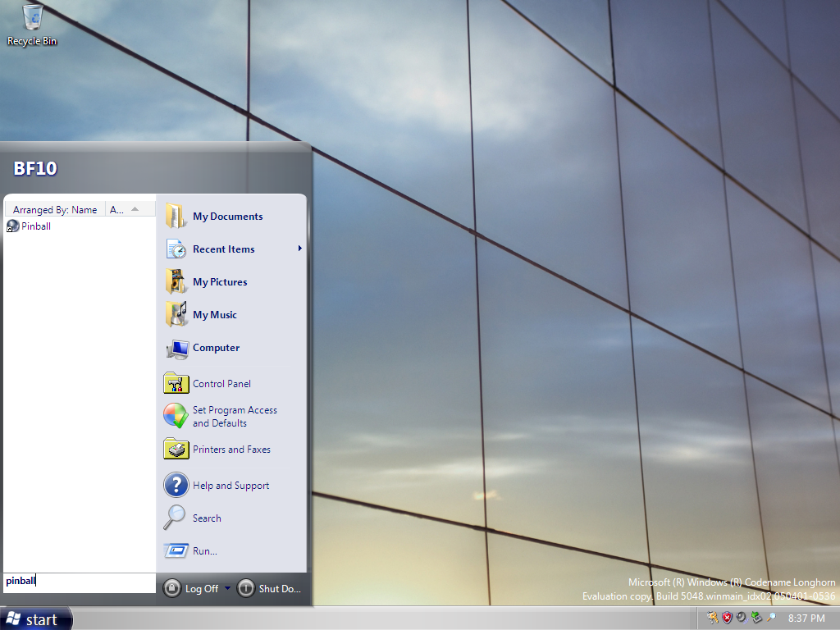Open Printers and Faxes
The height and width of the screenshot is (630, 840).
tap(231, 450)
